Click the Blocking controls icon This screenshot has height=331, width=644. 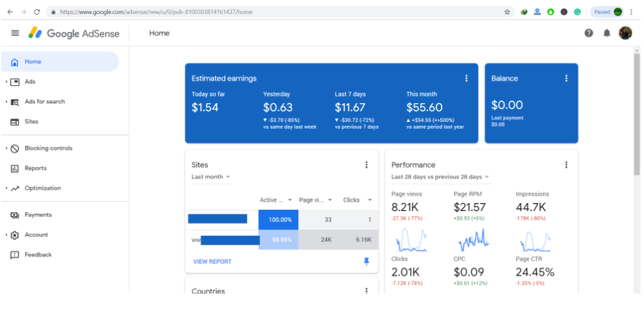pos(15,149)
